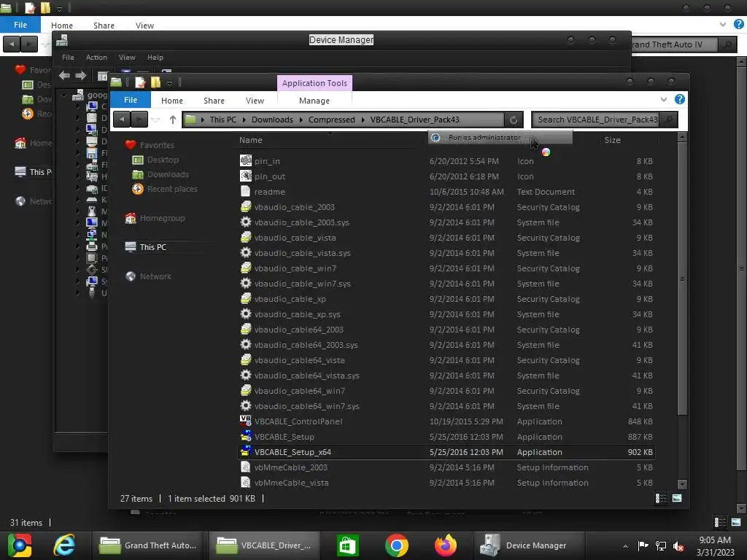747x560 pixels.
Task: Click the vbaudio_cable_2003.sys gear icon
Action: 245,222
